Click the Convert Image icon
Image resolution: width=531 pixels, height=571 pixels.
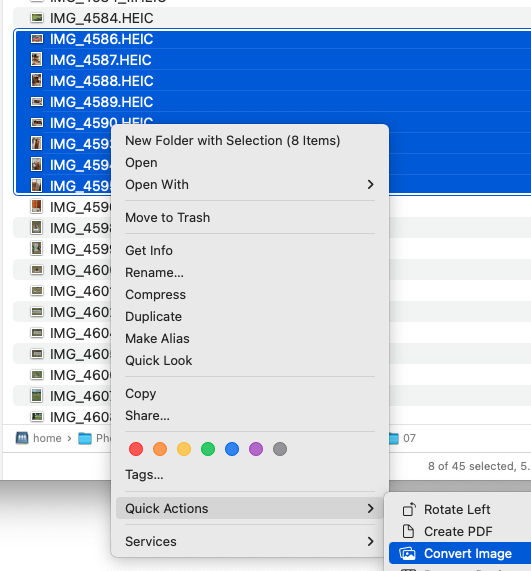(x=407, y=554)
